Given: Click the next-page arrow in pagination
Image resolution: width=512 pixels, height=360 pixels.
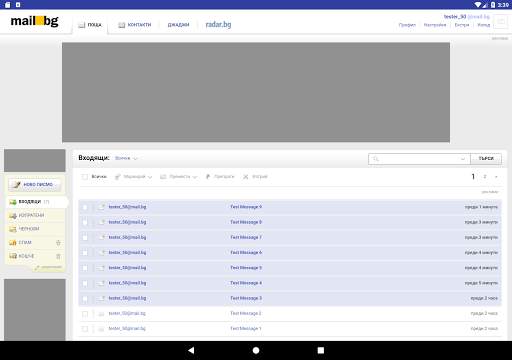Looking at the screenshot, I should 496,177.
